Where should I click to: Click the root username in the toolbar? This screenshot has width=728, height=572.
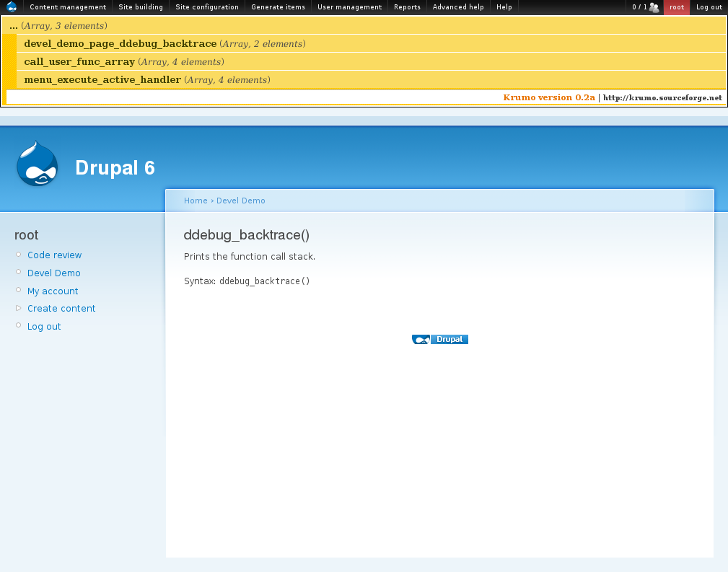pos(676,7)
